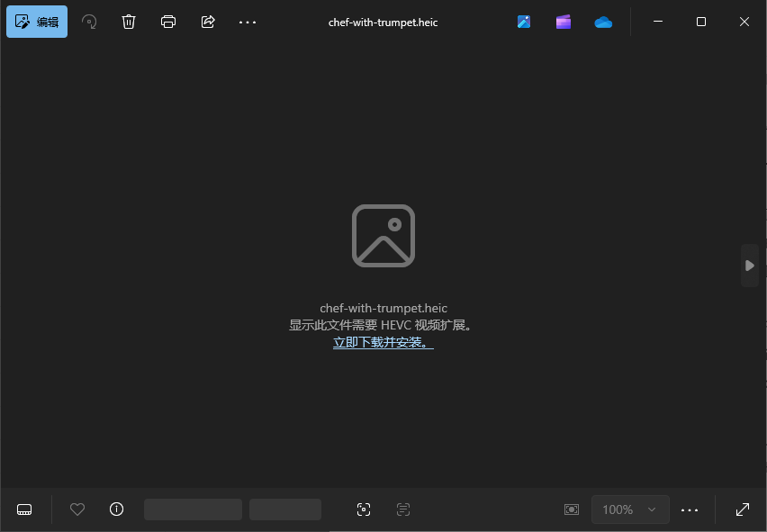Click the download and install HEVC link
The height and width of the screenshot is (532, 767).
tap(383, 342)
